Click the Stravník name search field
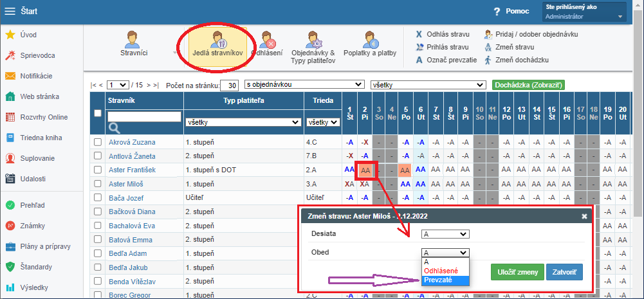The width and height of the screenshot is (644, 299). (x=144, y=116)
